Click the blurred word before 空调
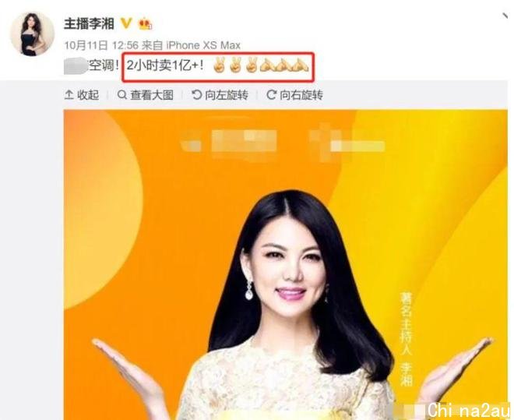This screenshot has width=514, height=420. [x=76, y=66]
